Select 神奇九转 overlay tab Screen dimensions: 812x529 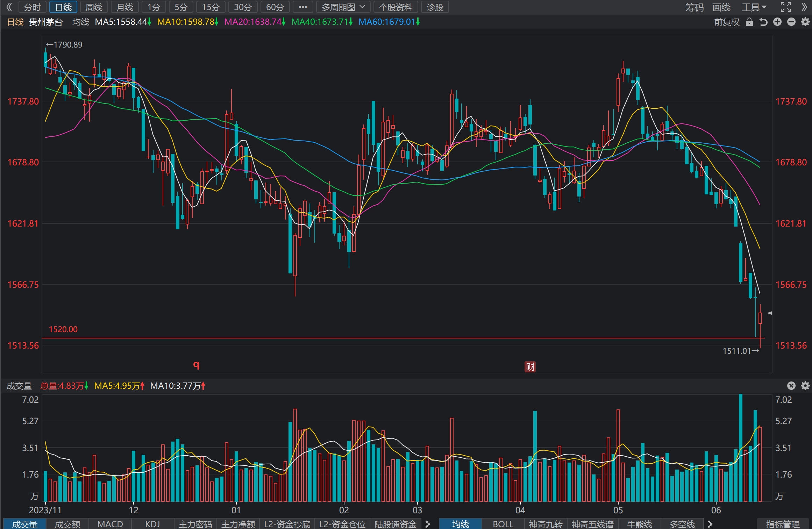(546, 524)
